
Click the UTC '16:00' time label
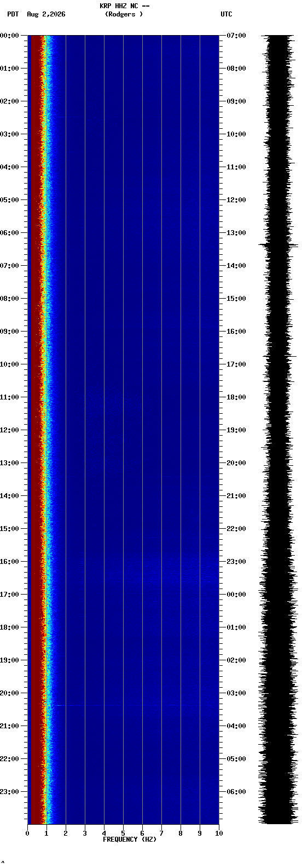tap(236, 332)
